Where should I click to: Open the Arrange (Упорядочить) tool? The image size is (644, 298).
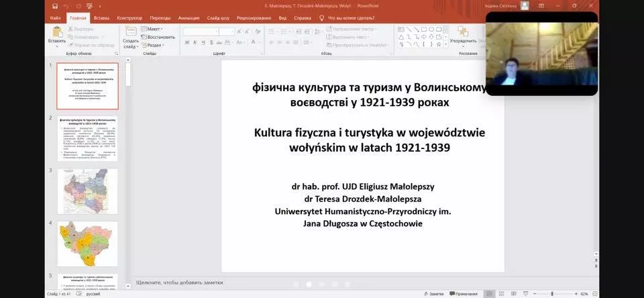463,34
